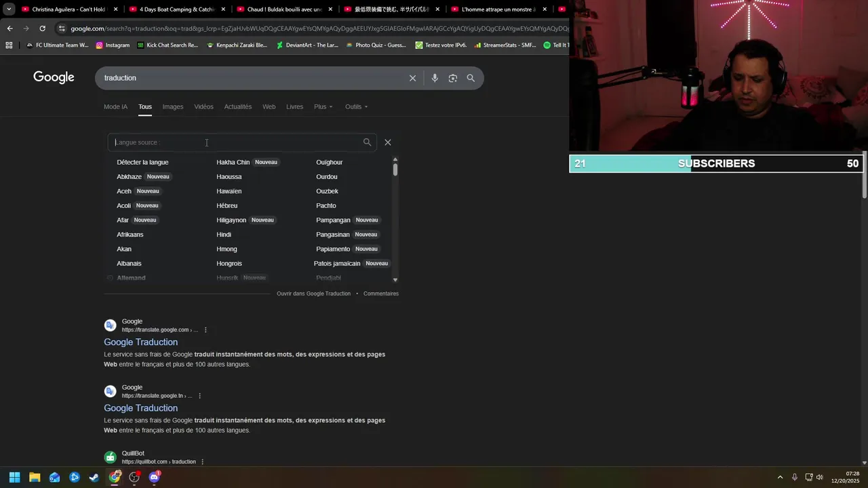The width and height of the screenshot is (868, 488).
Task: Close the source language picker
Action: pyautogui.click(x=388, y=142)
